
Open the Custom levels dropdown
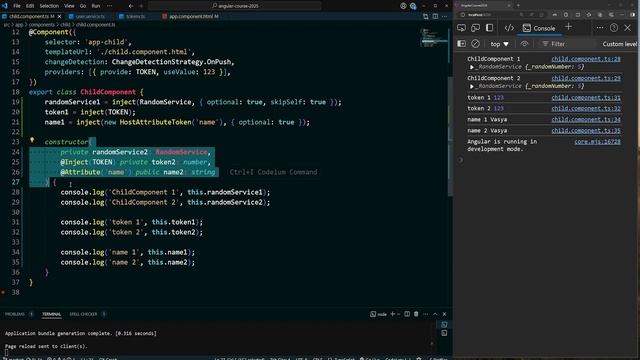620,44
